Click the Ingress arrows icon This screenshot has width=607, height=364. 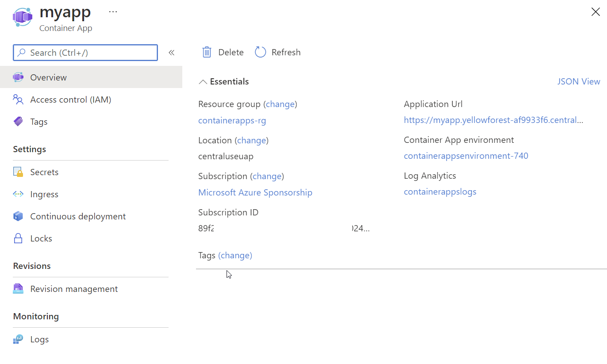point(18,194)
